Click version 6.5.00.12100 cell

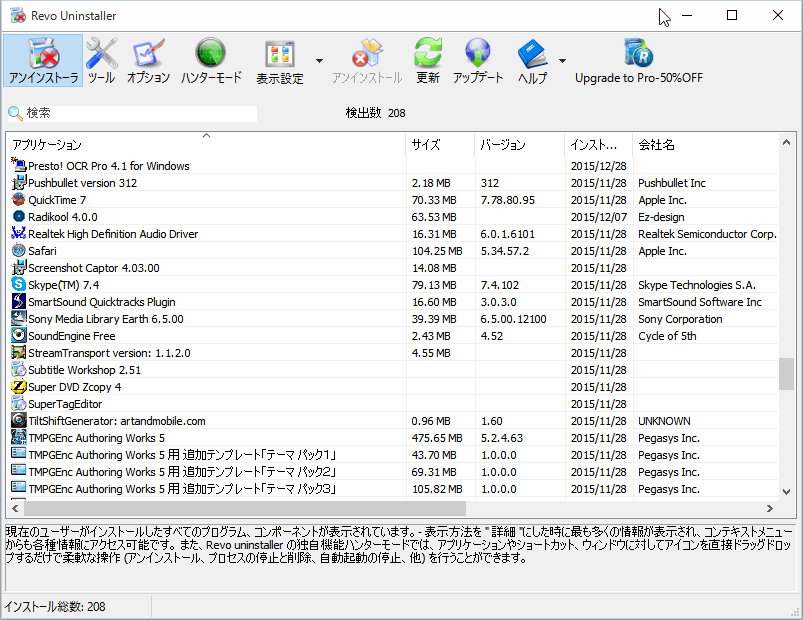click(x=513, y=319)
